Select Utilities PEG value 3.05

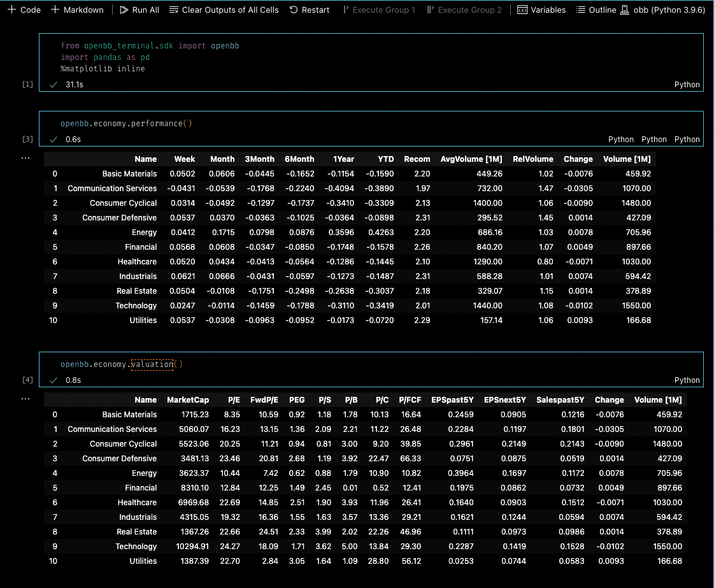(297, 561)
